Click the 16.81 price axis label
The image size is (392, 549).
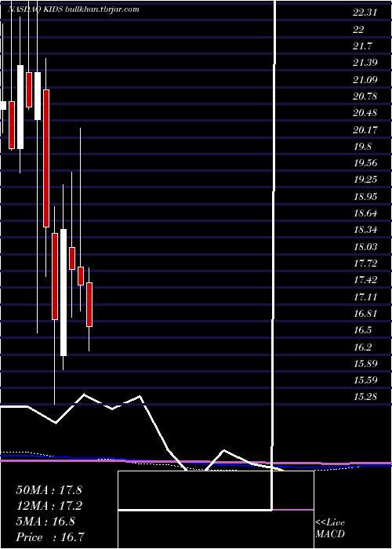pyautogui.click(x=365, y=314)
